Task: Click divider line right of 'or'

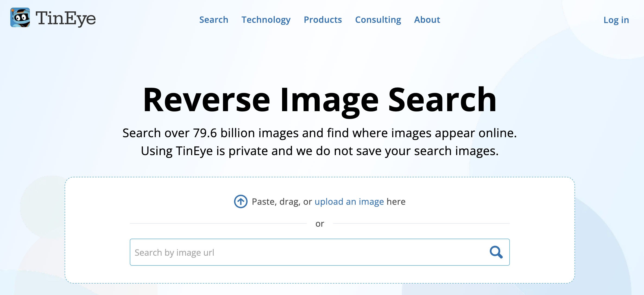Action: point(421,223)
